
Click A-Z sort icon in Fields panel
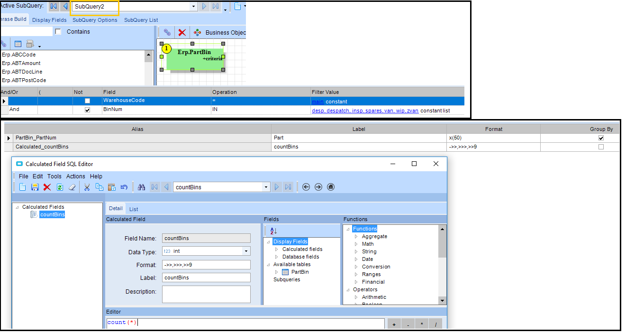pyautogui.click(x=273, y=231)
